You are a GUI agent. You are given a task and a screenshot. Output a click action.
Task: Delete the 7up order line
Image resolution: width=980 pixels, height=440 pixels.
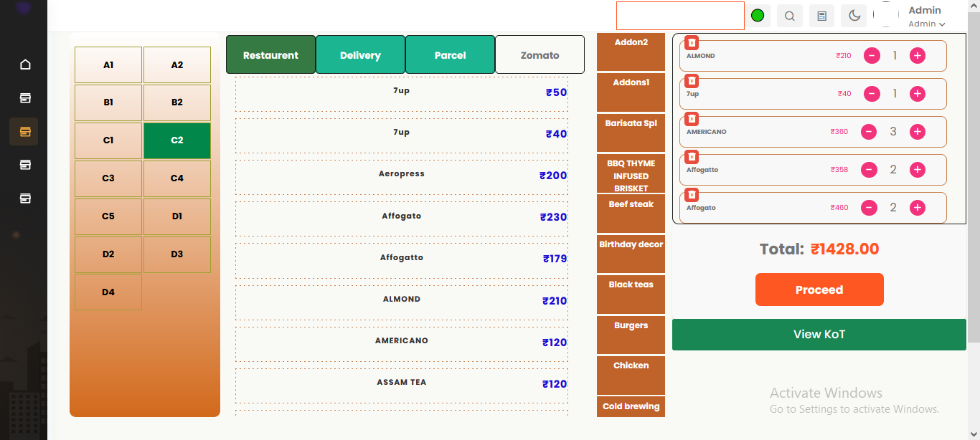point(692,81)
